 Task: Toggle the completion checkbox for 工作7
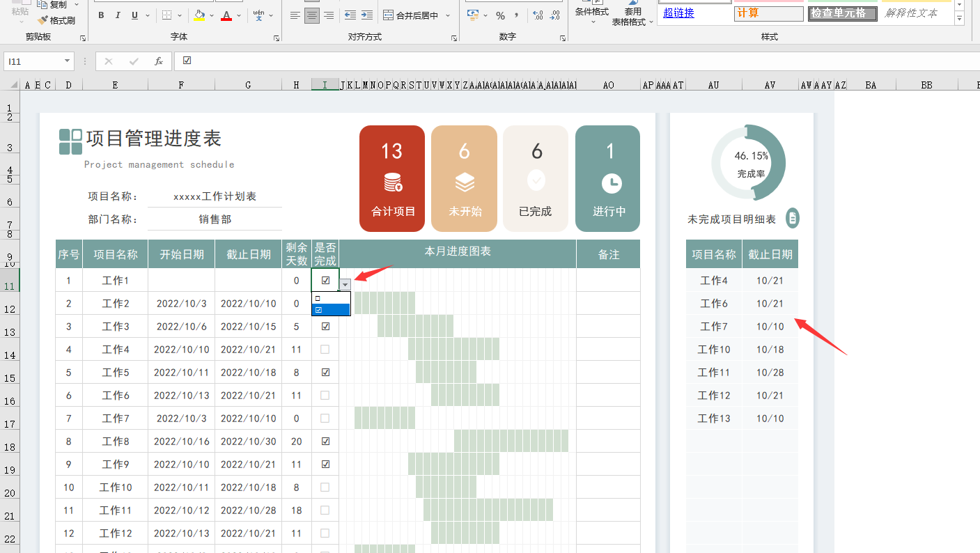click(325, 419)
